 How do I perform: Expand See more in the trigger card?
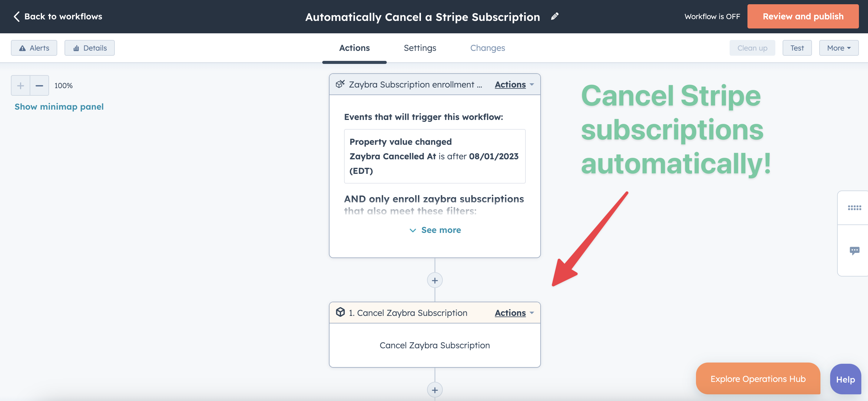coord(435,230)
